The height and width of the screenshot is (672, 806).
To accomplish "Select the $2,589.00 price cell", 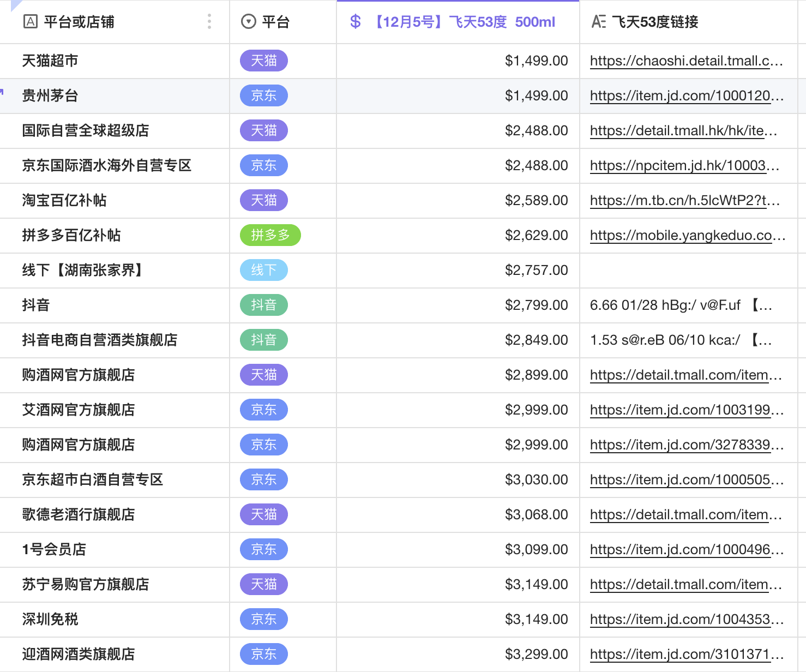I will (458, 201).
